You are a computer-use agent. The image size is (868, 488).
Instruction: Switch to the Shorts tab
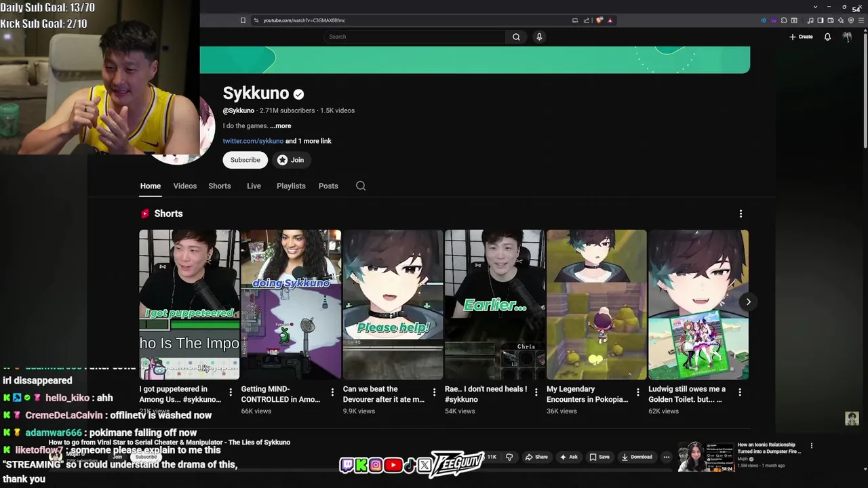coord(219,186)
